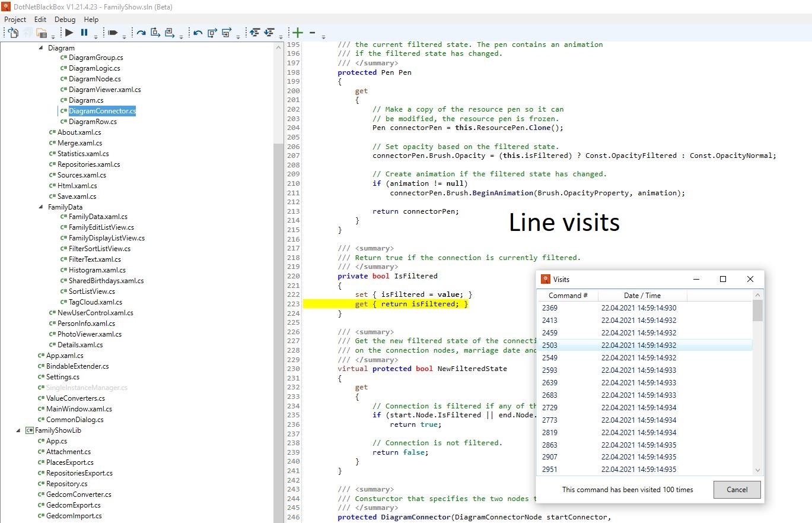The image size is (812, 523).
Task: Click the step back out icon
Action: coord(227,33)
